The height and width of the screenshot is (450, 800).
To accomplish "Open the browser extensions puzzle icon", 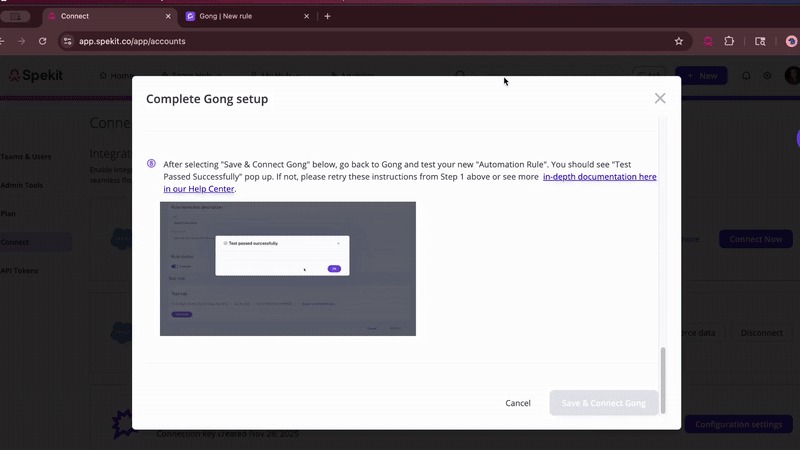I will pos(729,41).
